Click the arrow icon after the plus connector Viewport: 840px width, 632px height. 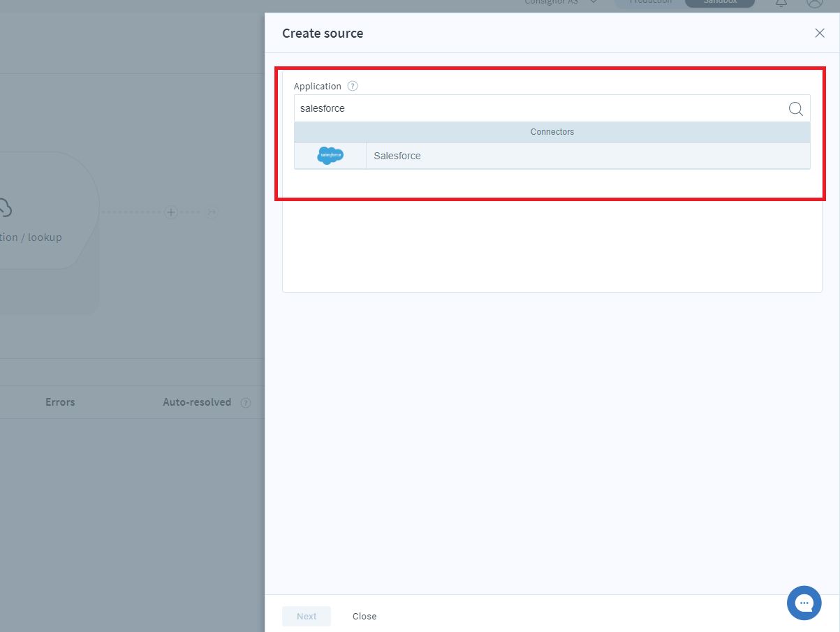click(212, 212)
